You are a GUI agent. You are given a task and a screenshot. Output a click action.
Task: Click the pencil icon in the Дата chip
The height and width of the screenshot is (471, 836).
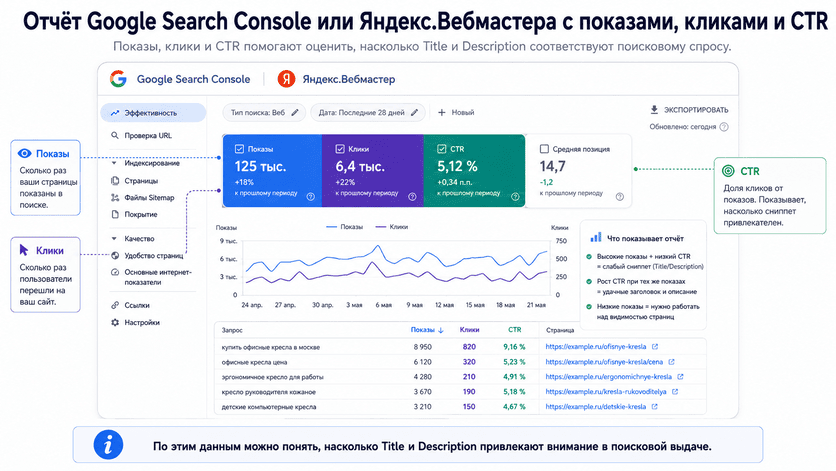coord(414,113)
